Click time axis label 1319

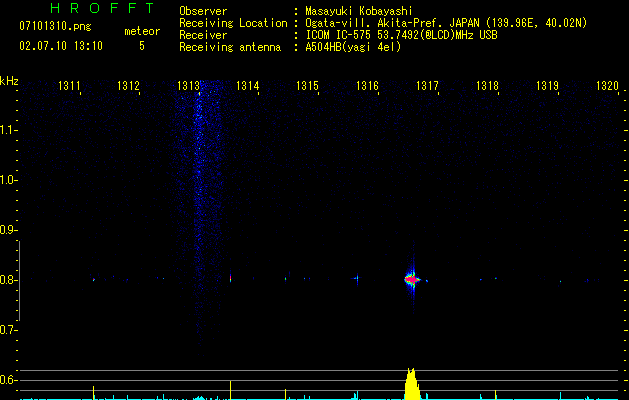[547, 86]
